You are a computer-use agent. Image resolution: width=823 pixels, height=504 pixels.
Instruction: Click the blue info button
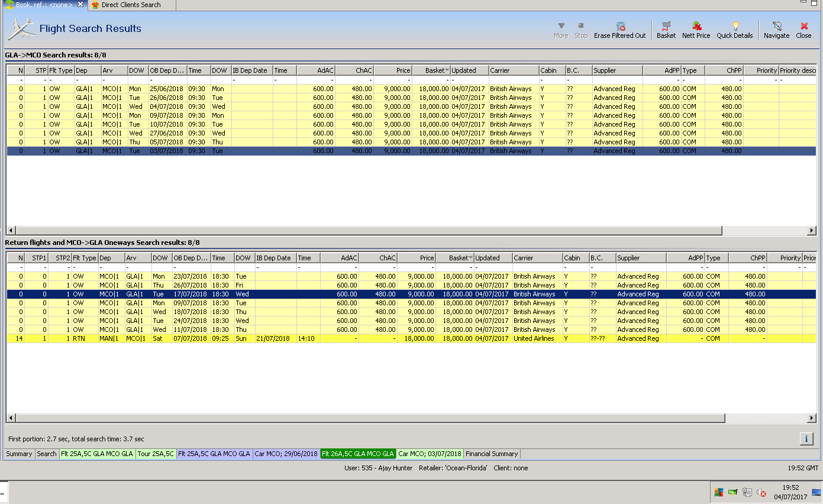pyautogui.click(x=806, y=438)
